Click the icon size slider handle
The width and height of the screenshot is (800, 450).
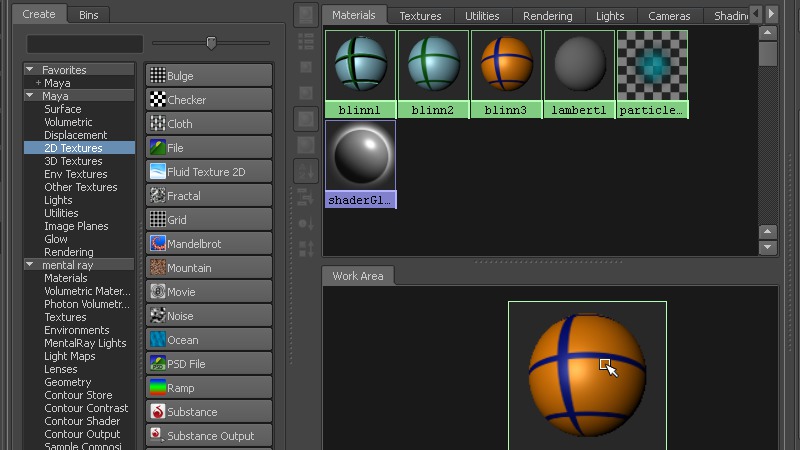coord(211,43)
